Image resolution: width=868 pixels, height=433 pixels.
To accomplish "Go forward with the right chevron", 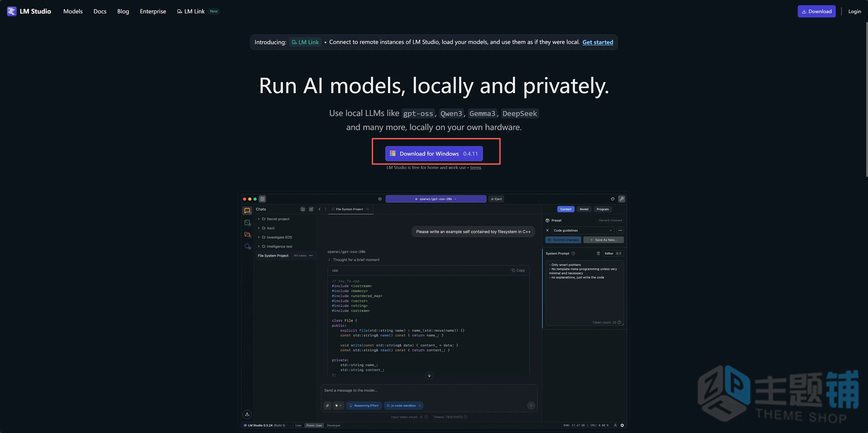I will (x=326, y=209).
